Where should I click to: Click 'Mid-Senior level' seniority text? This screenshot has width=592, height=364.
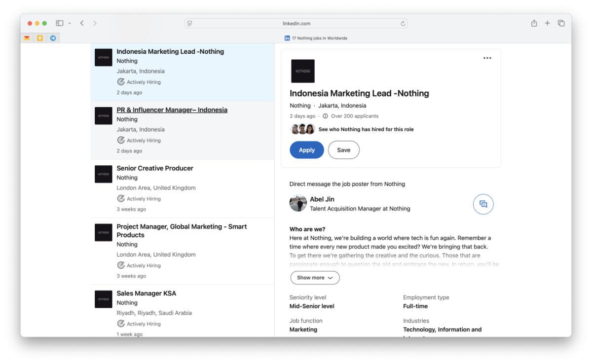pos(312,306)
